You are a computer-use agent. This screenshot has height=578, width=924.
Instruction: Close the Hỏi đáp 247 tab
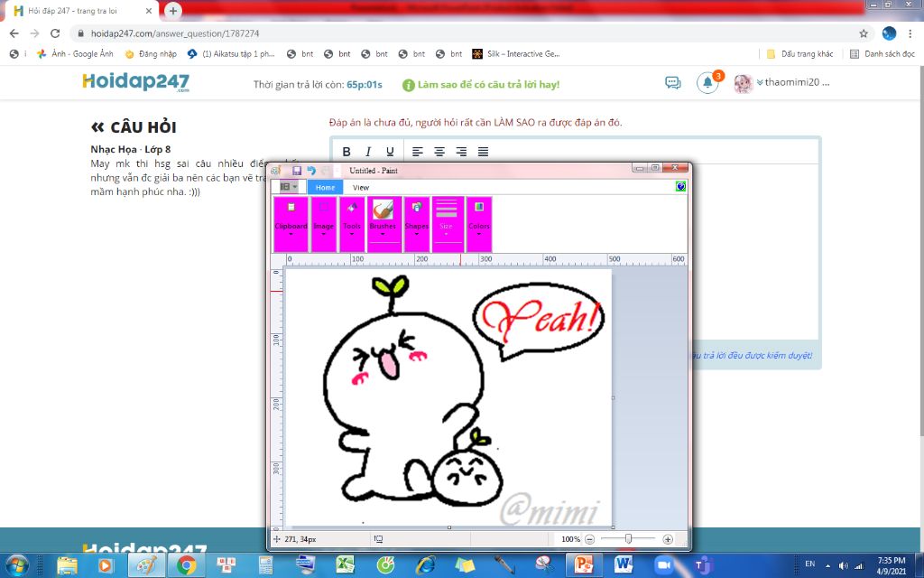[149, 11]
